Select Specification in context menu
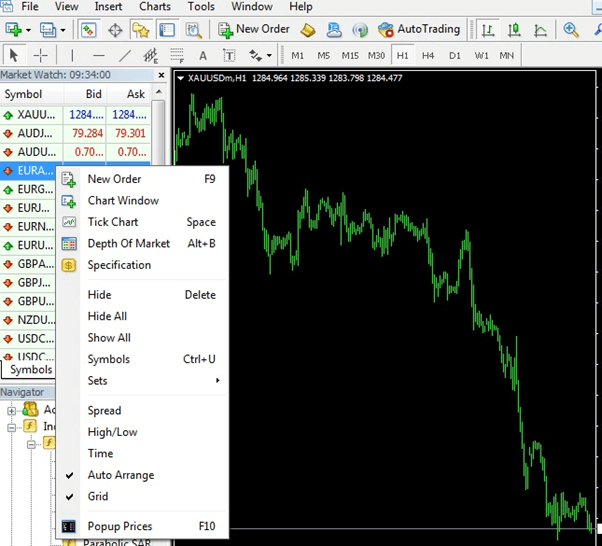Viewport: 602px width, 546px height. [143, 265]
